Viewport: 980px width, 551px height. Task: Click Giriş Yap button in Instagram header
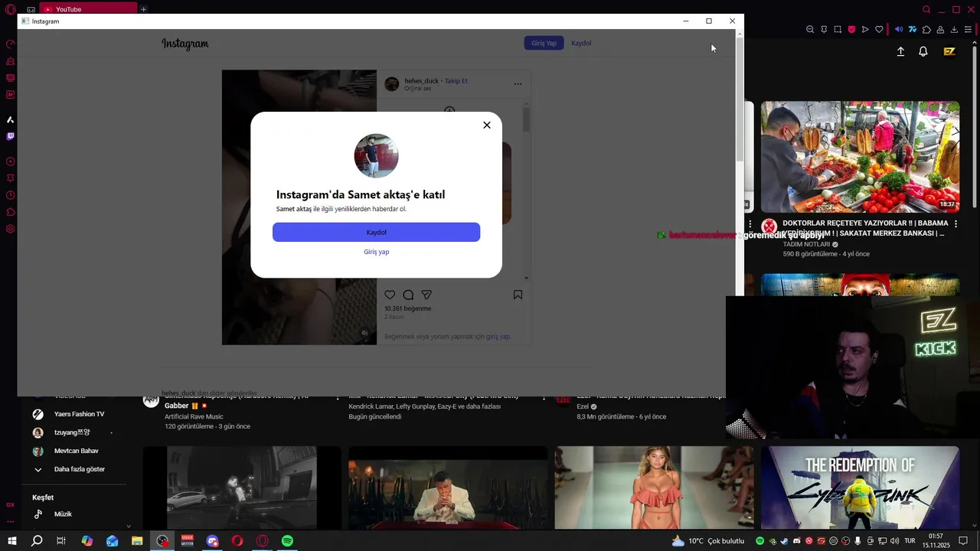(544, 43)
